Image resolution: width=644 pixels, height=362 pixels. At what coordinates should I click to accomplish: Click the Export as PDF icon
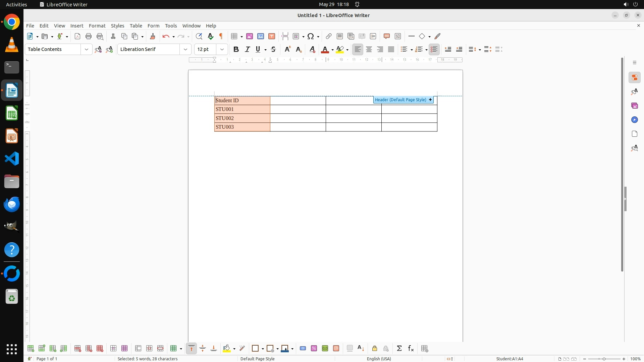coord(77,37)
